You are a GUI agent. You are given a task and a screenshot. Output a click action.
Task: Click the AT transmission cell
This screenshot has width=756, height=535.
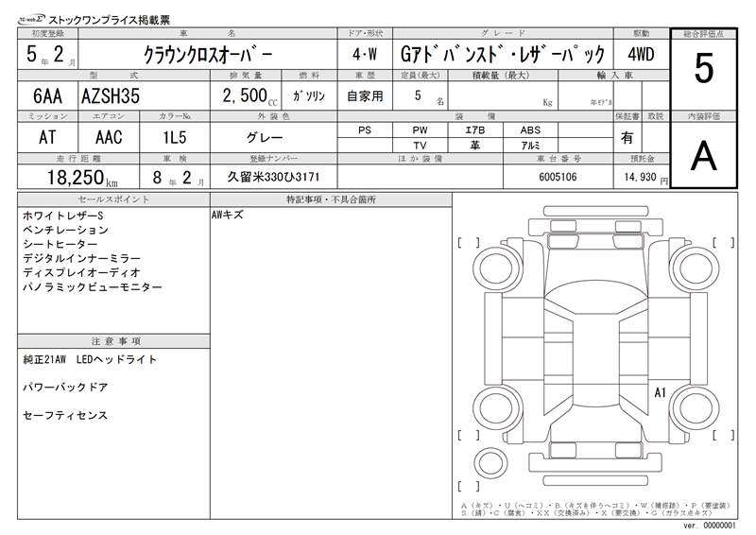click(x=47, y=137)
